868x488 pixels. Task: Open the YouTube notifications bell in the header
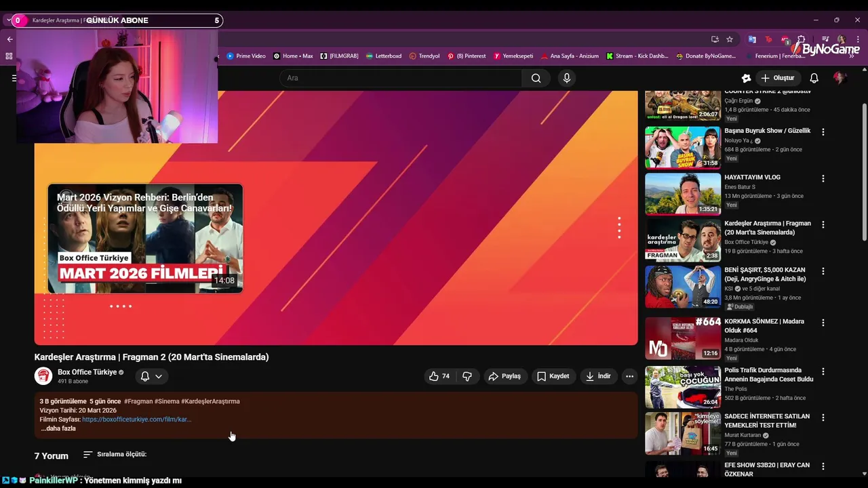(814, 78)
